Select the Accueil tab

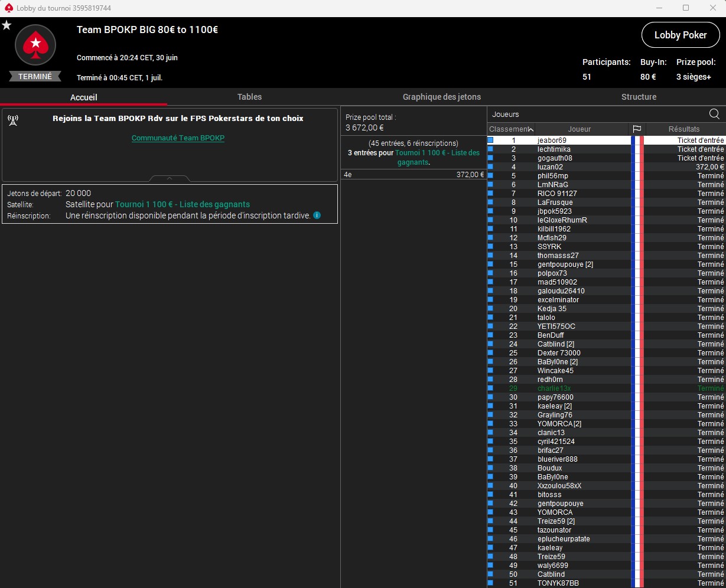83,97
